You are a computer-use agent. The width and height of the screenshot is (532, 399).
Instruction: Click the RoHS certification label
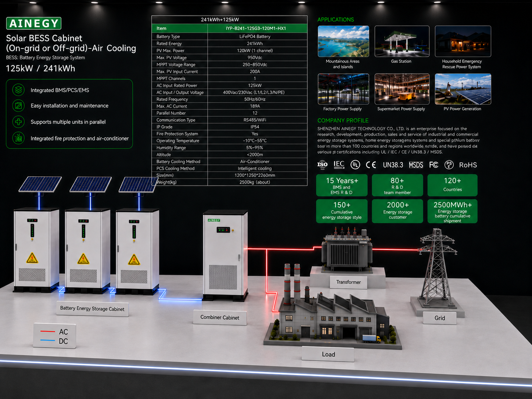pos(468,165)
